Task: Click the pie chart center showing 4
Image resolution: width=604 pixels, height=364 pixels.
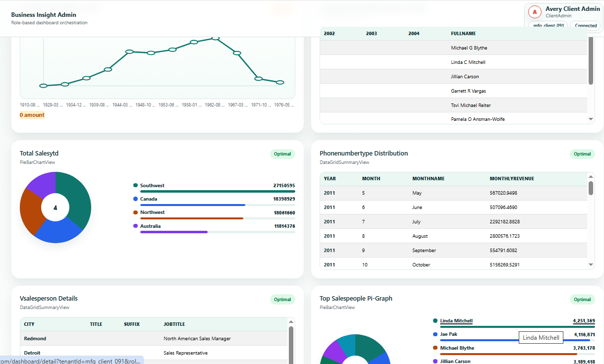Action: [55, 208]
